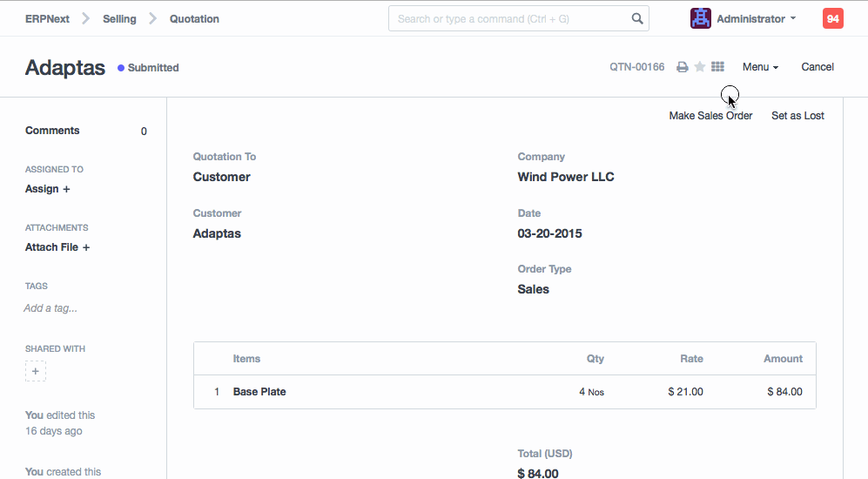Open the Base Plate item row
Screen dimensions: 868x479
click(259, 392)
